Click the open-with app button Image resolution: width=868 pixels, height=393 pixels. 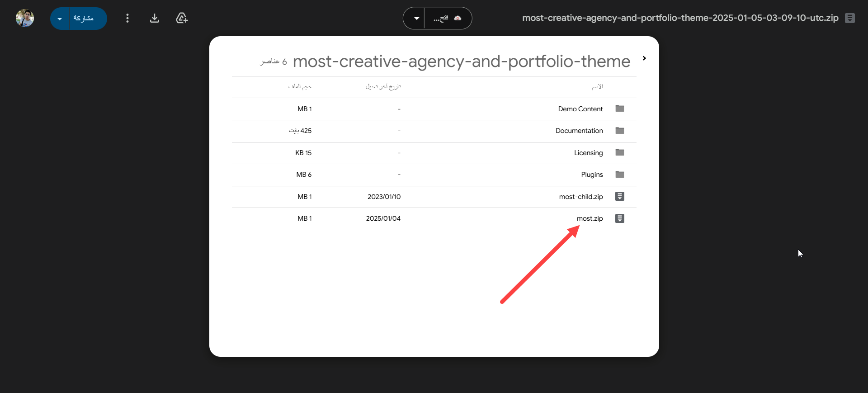point(448,19)
